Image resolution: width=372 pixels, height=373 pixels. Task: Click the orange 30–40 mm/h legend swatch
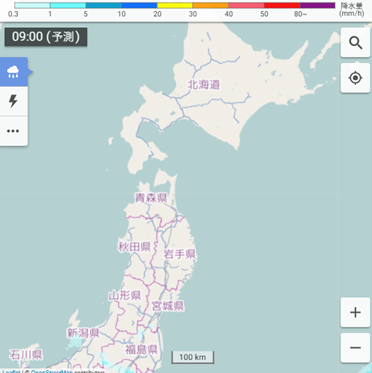[x=210, y=5]
